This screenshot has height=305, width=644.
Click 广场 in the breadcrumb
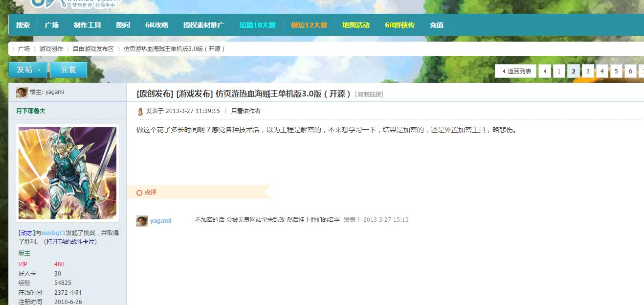pyautogui.click(x=24, y=49)
